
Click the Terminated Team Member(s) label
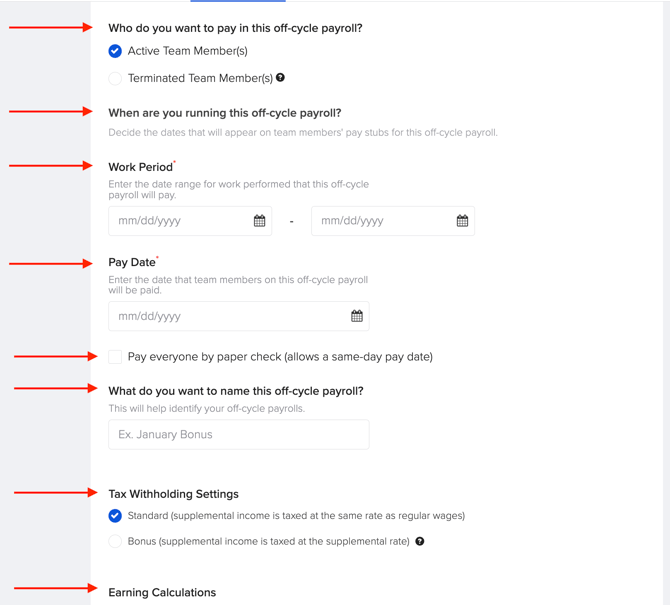click(200, 79)
